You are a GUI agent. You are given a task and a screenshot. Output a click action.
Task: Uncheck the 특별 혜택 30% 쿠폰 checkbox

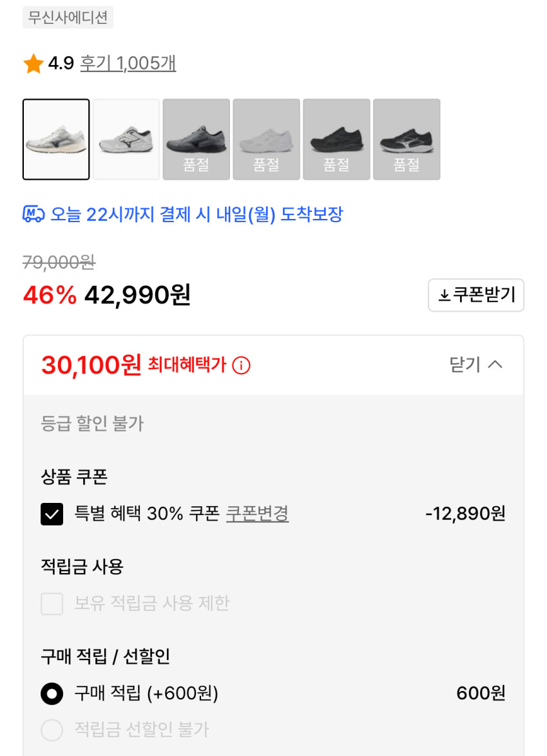(52, 514)
